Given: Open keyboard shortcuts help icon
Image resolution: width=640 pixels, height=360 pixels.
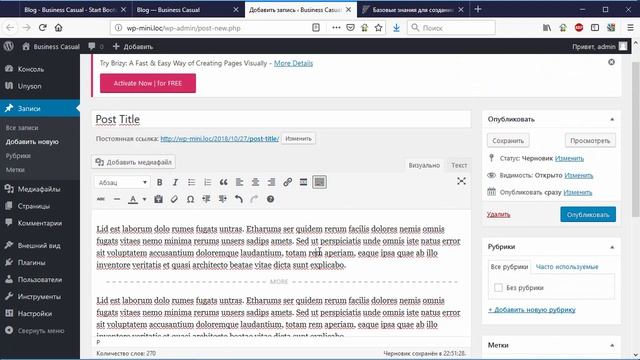Looking at the screenshot, I should click(270, 199).
